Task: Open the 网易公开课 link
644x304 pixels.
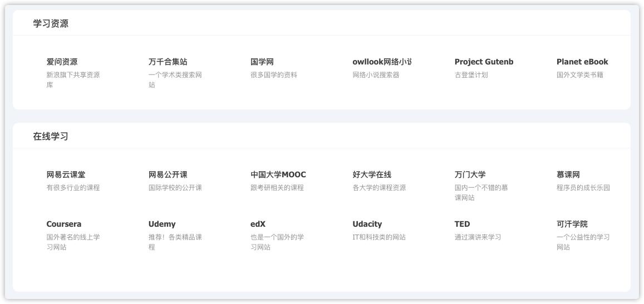Action: click(168, 175)
